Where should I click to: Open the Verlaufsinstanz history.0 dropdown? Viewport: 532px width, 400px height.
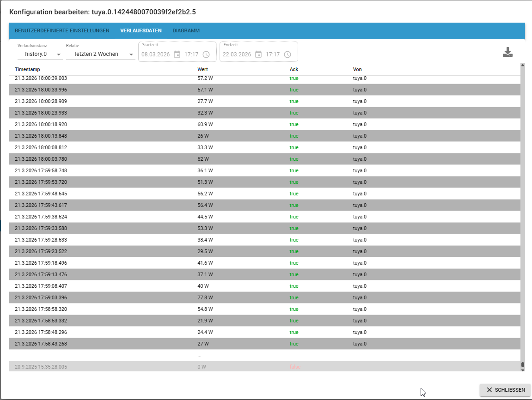(40, 54)
